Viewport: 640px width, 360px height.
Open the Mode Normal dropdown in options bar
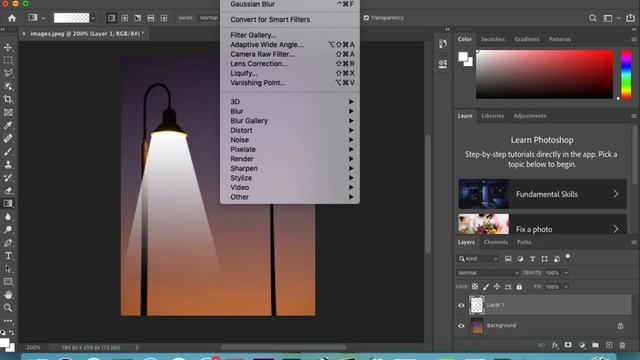[209, 18]
